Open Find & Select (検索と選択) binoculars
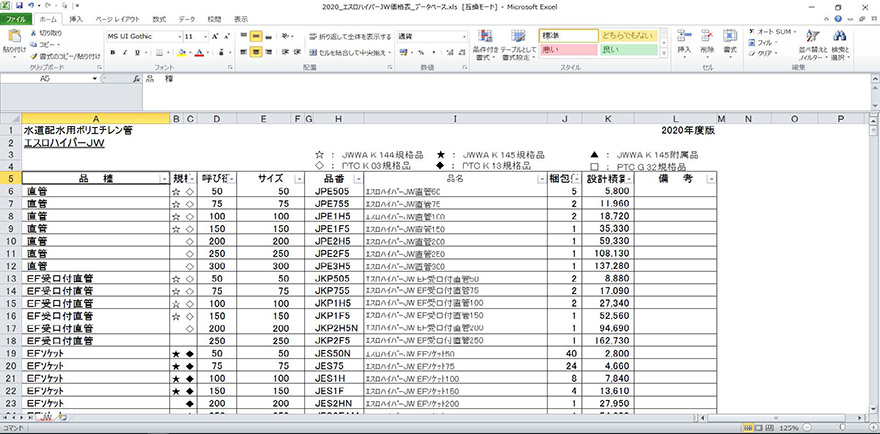The image size is (880, 434). click(x=840, y=45)
